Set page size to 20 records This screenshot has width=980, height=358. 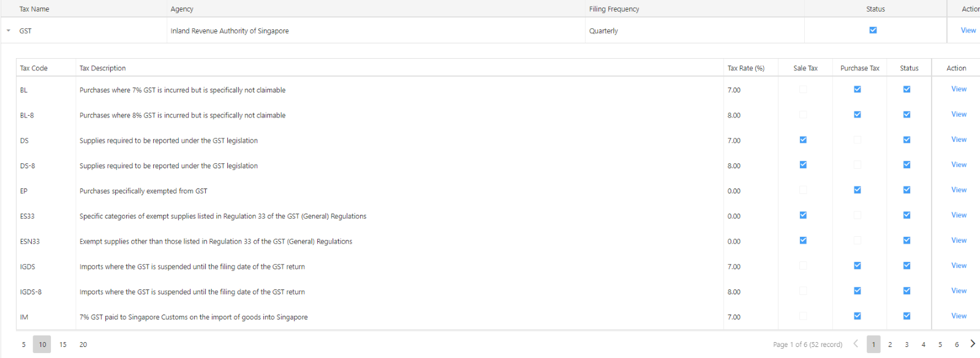click(x=83, y=345)
